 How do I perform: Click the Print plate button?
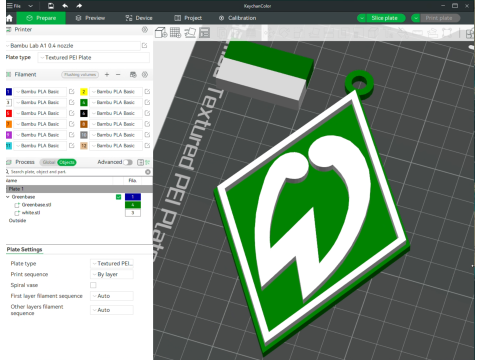pos(439,18)
